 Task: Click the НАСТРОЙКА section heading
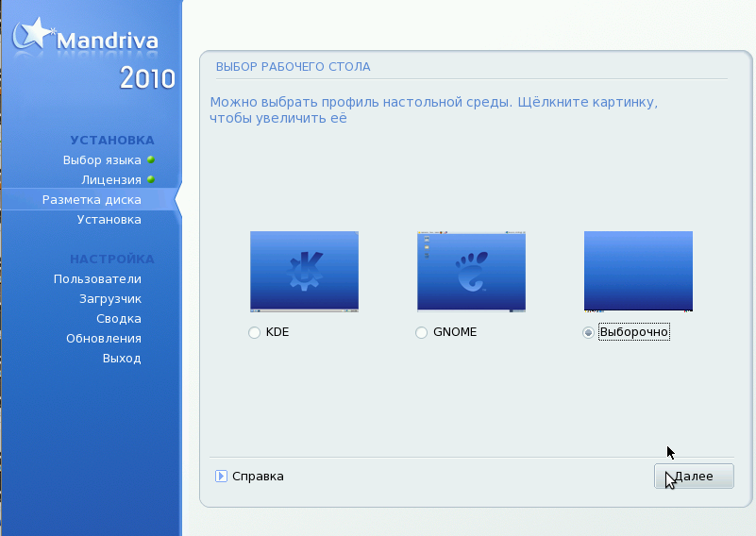tap(112, 260)
